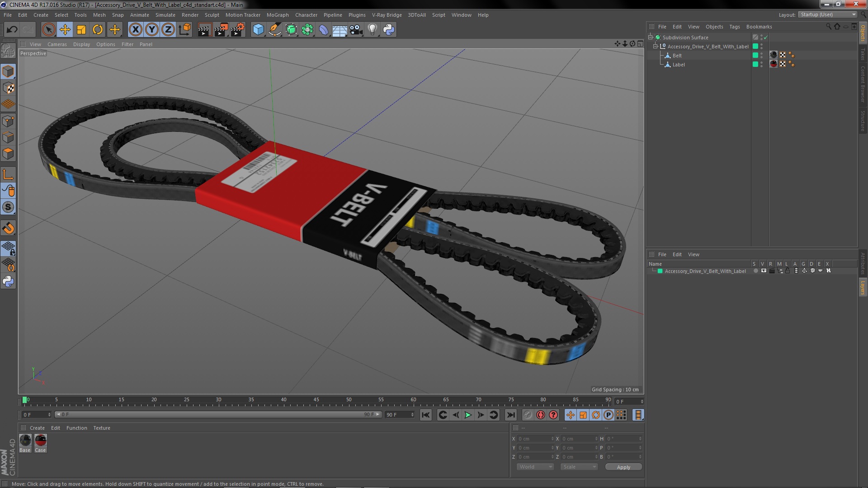The width and height of the screenshot is (868, 488).
Task: Switch to Texture mode icon
Action: [8, 88]
